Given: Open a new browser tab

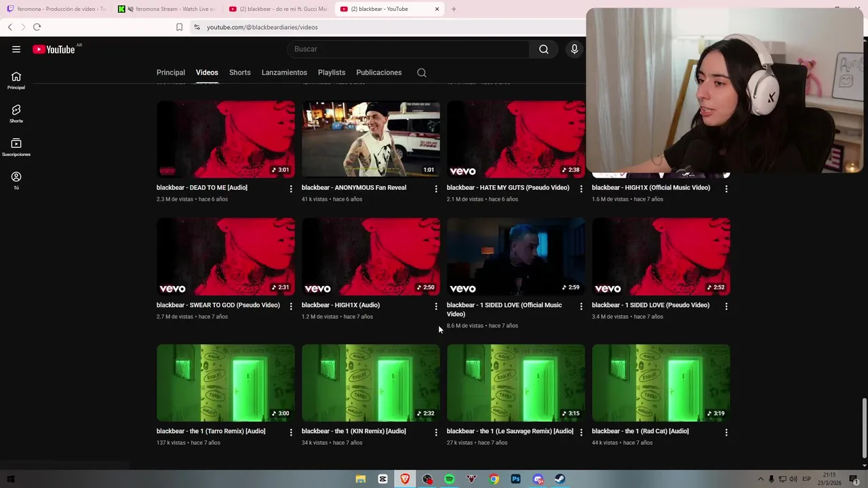Looking at the screenshot, I should click(454, 9).
